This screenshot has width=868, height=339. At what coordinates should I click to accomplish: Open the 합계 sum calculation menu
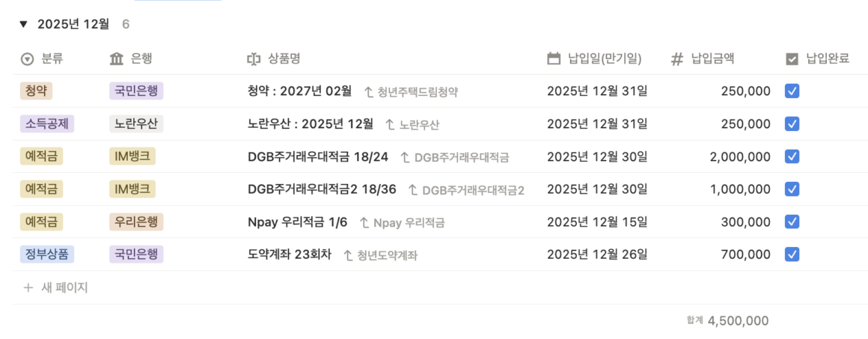(727, 321)
